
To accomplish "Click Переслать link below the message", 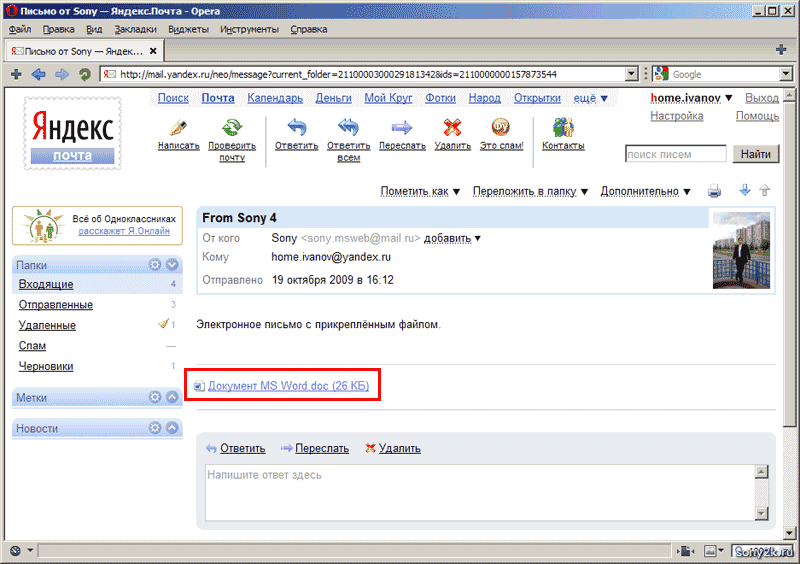I will click(322, 449).
